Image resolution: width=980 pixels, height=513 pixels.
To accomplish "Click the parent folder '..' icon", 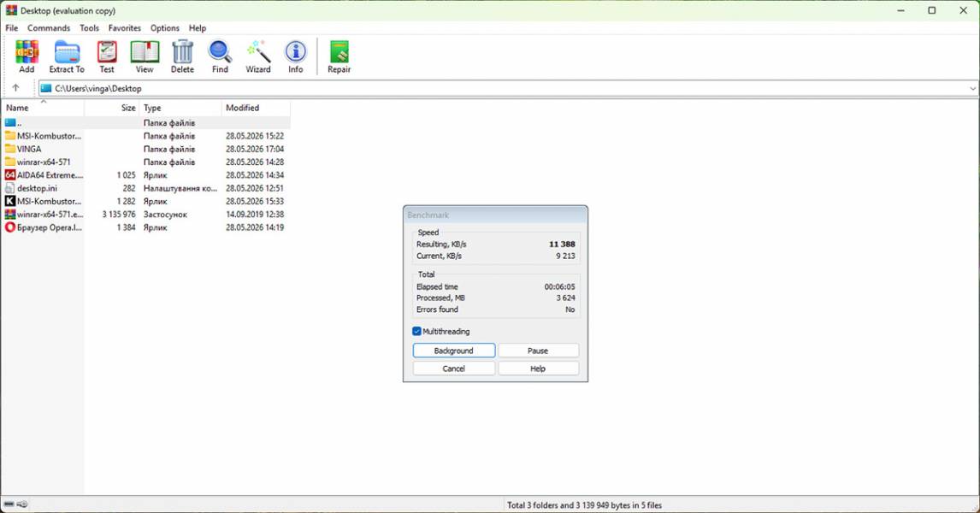I will pyautogui.click(x=10, y=122).
